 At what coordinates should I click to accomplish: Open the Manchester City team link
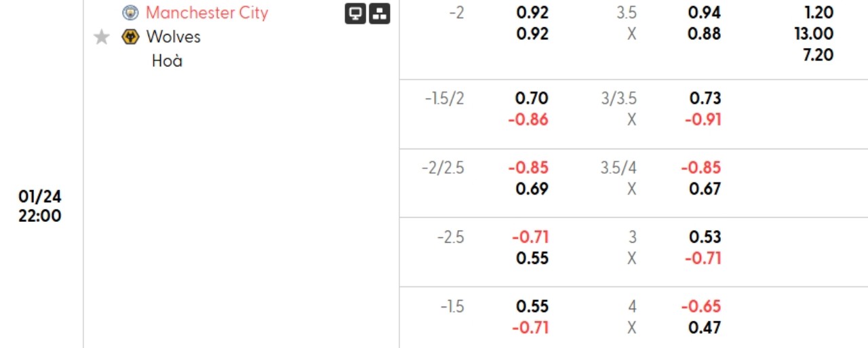(207, 13)
